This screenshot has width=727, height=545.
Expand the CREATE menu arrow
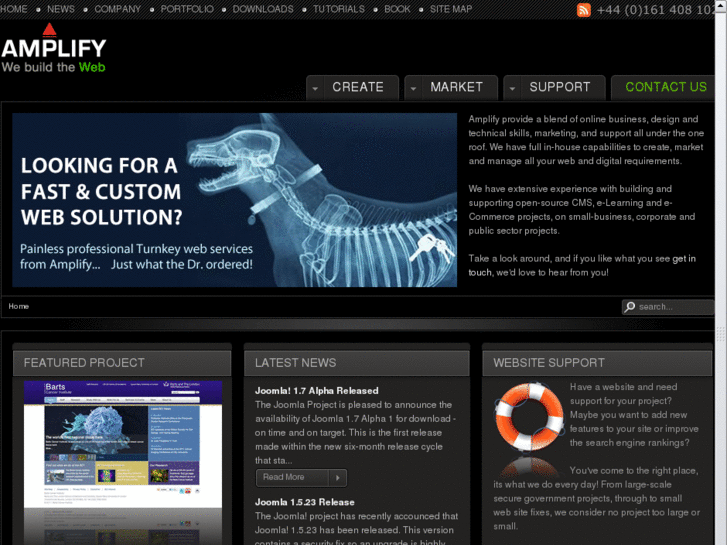pyautogui.click(x=315, y=88)
